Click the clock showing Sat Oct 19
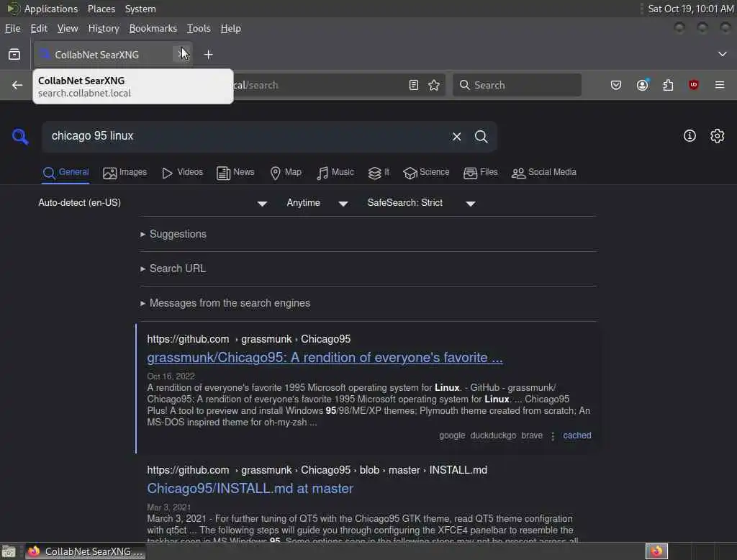737x560 pixels. pyautogui.click(x=690, y=9)
